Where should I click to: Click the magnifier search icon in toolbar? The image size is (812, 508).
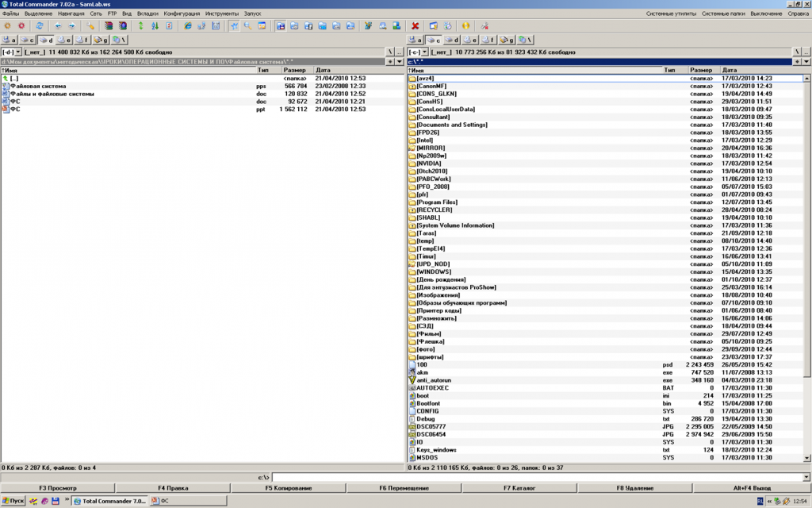[x=247, y=26]
